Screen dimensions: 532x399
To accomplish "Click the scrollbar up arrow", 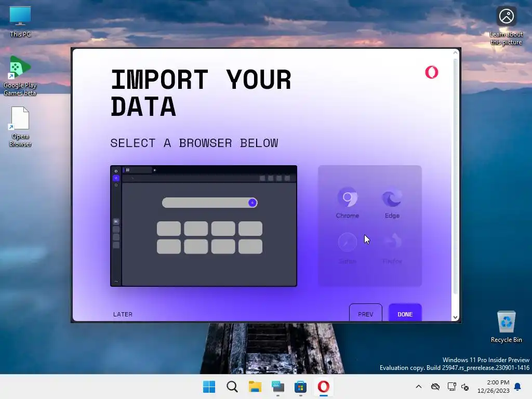I will (455, 52).
